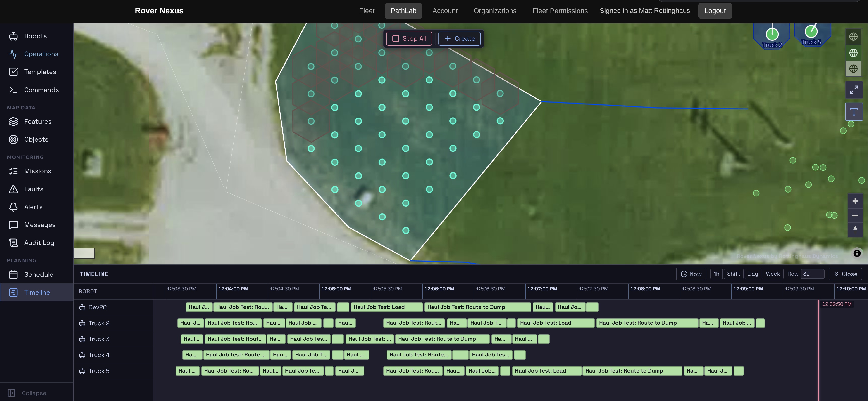Image resolution: width=868 pixels, height=401 pixels.
Task: Open the Audit Log
Action: [x=36, y=243]
